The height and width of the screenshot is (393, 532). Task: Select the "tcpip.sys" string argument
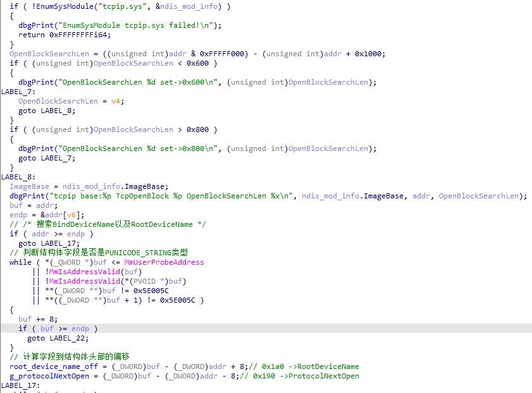[x=123, y=6]
